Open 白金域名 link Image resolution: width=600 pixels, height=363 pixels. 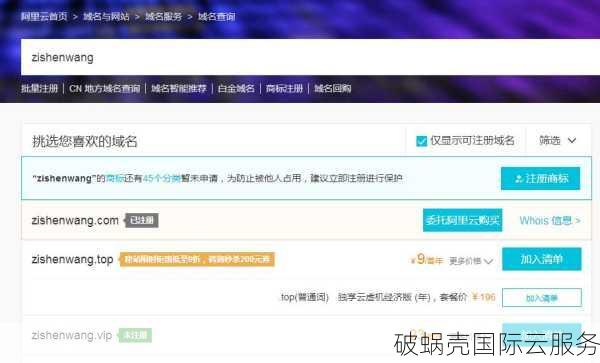pos(236,88)
